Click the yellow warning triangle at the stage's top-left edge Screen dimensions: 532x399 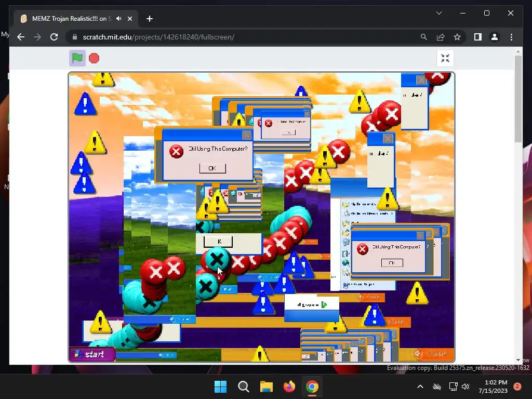point(103,79)
